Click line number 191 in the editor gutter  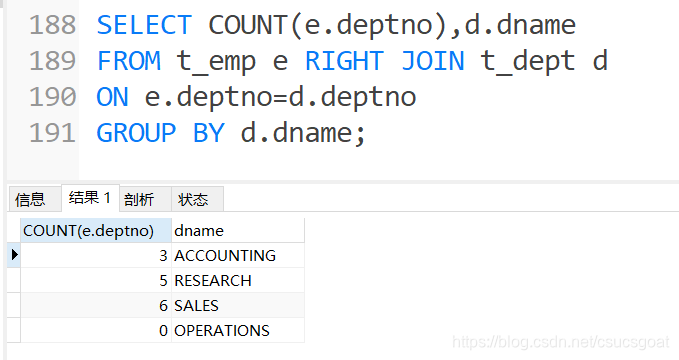coord(52,133)
